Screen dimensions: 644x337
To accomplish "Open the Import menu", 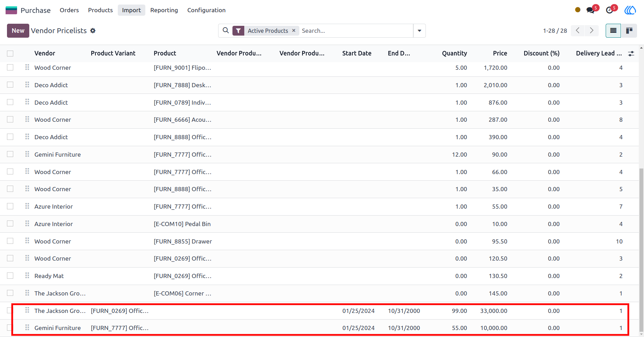I will pos(131,10).
